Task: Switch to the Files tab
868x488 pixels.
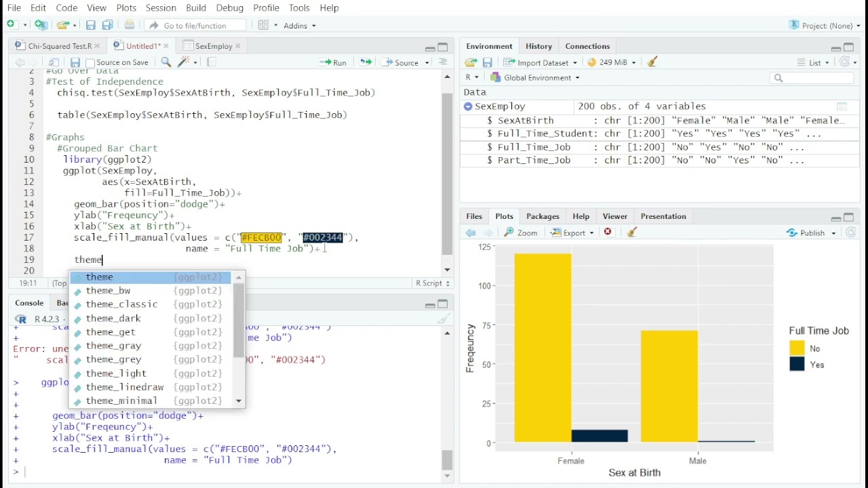Action: 474,216
